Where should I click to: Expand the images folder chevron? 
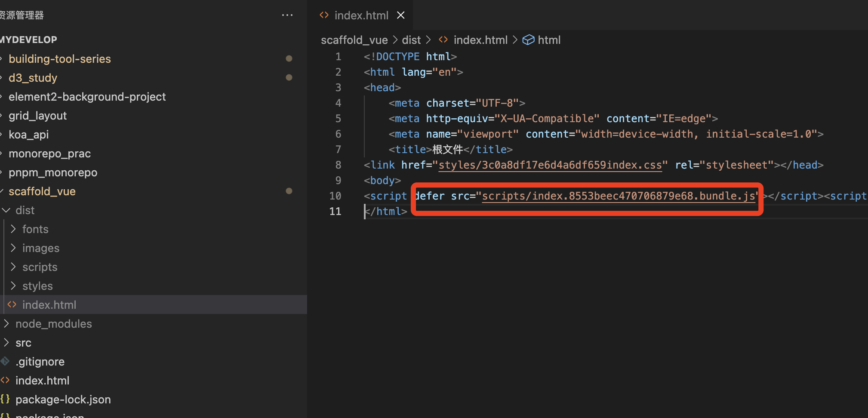point(13,248)
